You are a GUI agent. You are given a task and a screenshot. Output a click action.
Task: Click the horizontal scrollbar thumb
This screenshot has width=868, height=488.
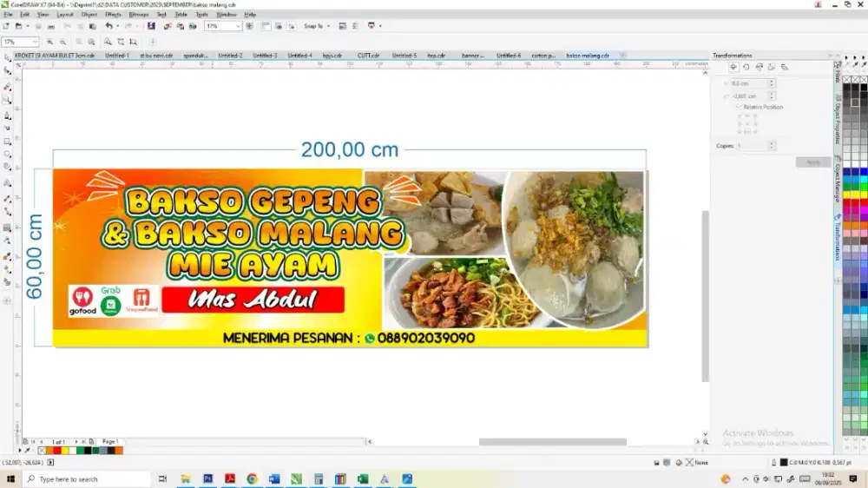click(x=552, y=441)
